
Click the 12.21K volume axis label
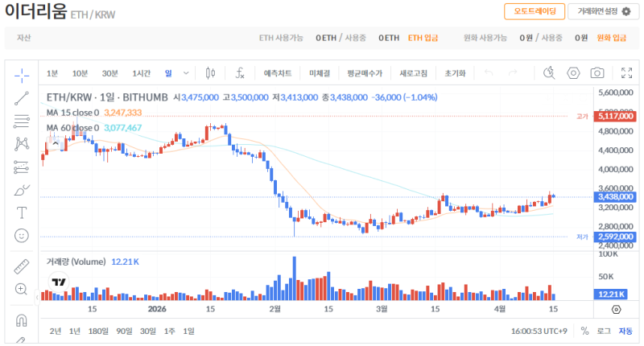click(611, 294)
